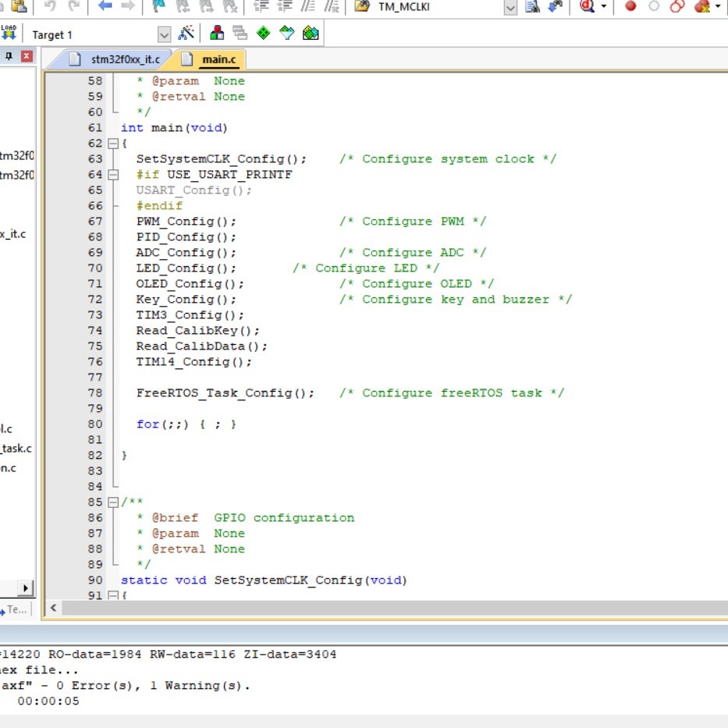Screen dimensions: 728x728
Task: Open Options for Target magic wand
Action: click(186, 34)
